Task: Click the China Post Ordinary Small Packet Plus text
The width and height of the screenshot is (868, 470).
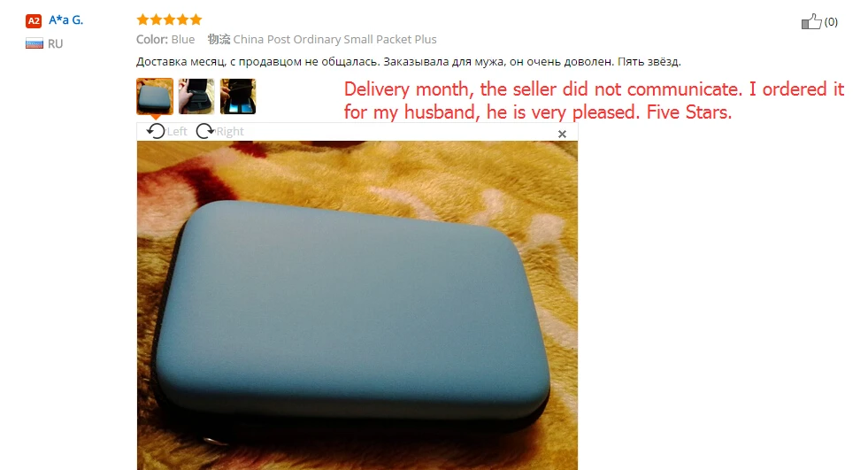Action: 334,39
